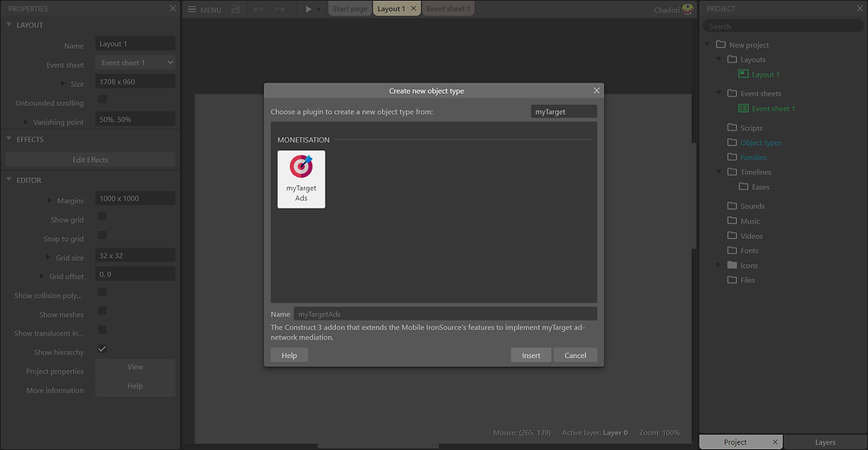Image resolution: width=868 pixels, height=450 pixels.
Task: Open the Event sheet dropdown
Action: [135, 63]
